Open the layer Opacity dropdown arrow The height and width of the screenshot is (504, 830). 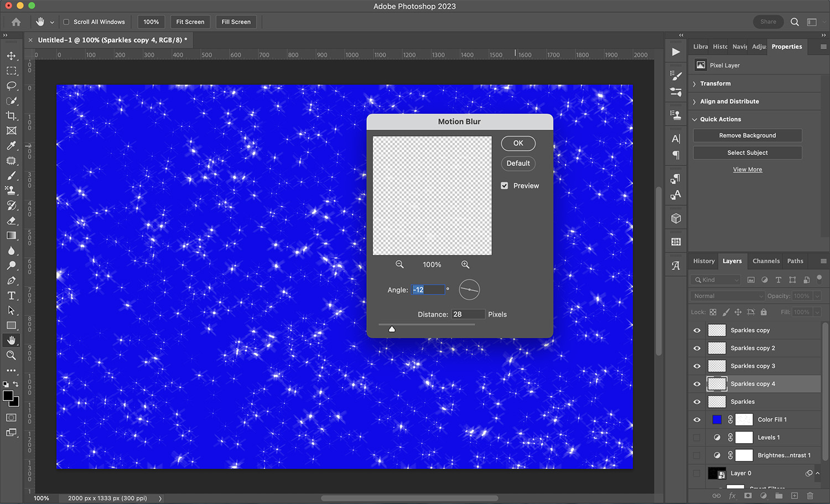817,296
